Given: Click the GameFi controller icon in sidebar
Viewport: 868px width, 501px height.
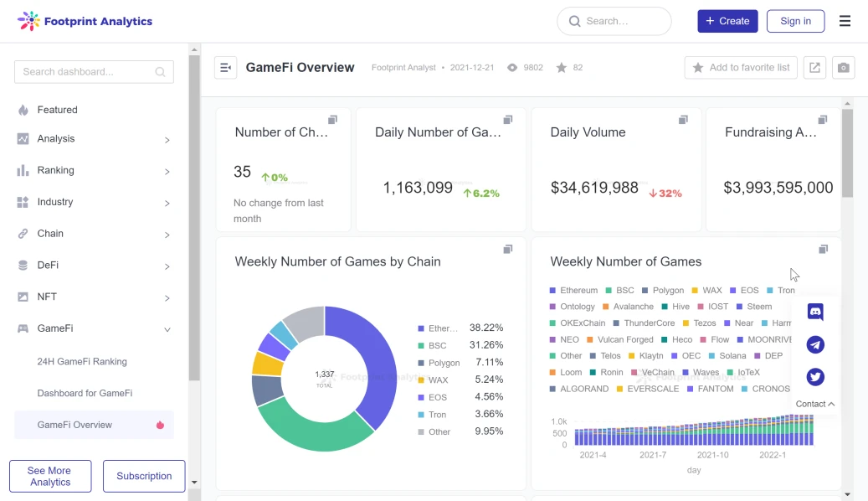Looking at the screenshot, I should (x=23, y=328).
